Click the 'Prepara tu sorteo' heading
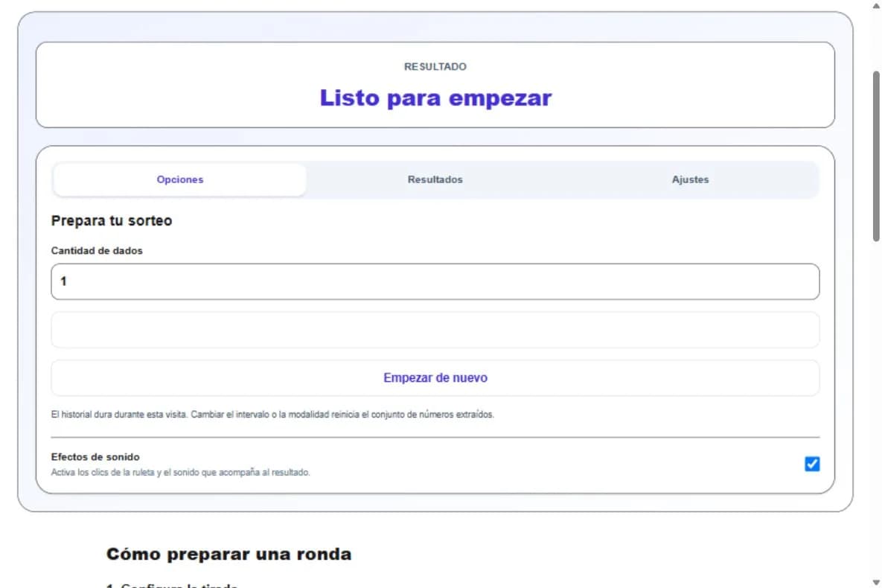This screenshot has width=882, height=588. click(112, 220)
